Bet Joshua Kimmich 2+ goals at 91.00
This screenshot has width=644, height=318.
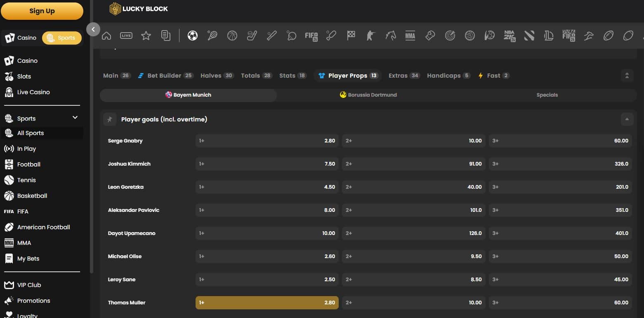pyautogui.click(x=414, y=164)
